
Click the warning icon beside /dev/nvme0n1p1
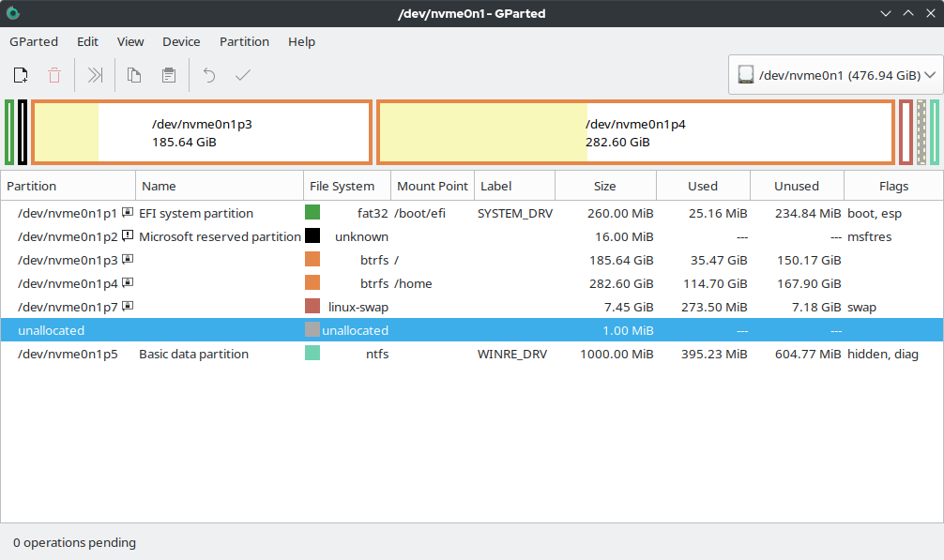click(x=126, y=212)
